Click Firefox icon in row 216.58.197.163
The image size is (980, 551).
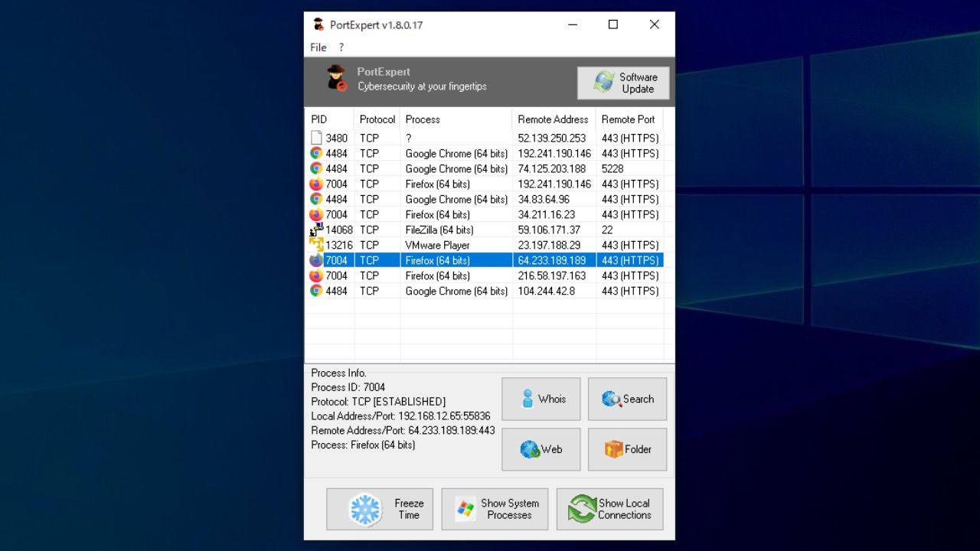(x=316, y=275)
